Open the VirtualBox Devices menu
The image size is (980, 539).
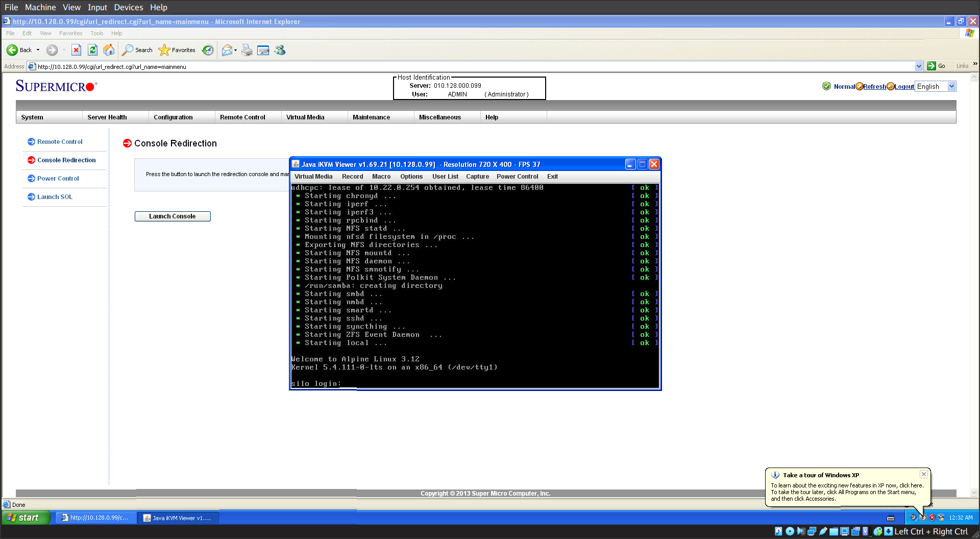pos(128,7)
